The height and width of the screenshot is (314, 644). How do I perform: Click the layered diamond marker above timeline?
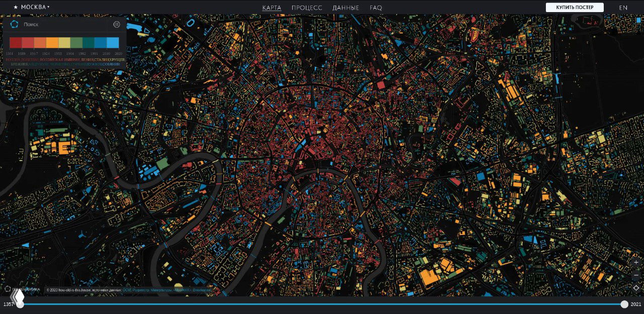(x=18, y=297)
